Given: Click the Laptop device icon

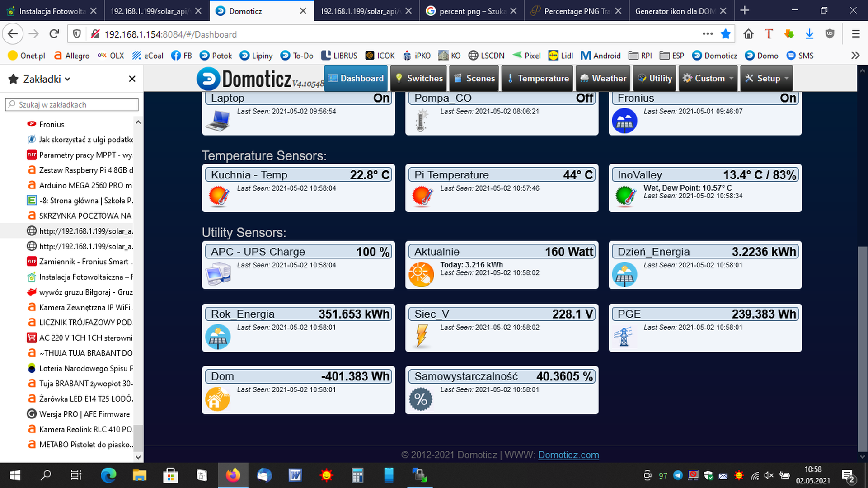Looking at the screenshot, I should [x=218, y=121].
